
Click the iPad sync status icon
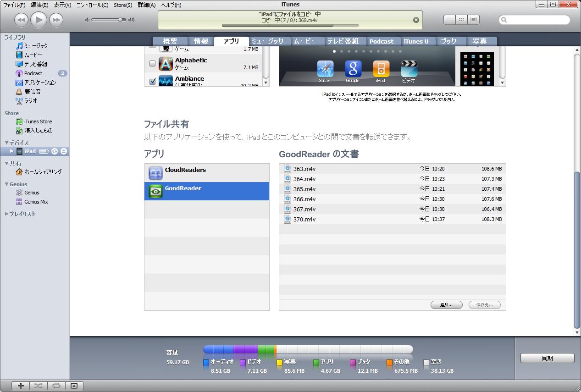click(x=55, y=151)
